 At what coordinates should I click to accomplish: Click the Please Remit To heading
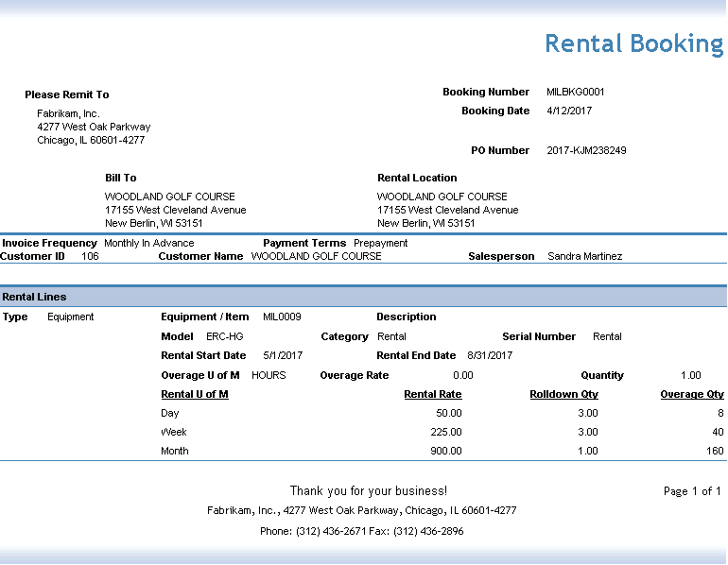click(66, 94)
